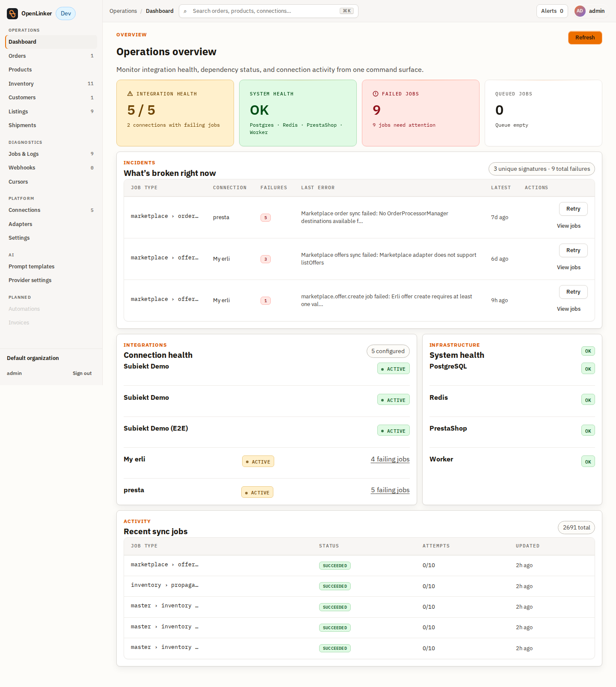Click ACTIVE badge for presta connection

[x=257, y=493]
